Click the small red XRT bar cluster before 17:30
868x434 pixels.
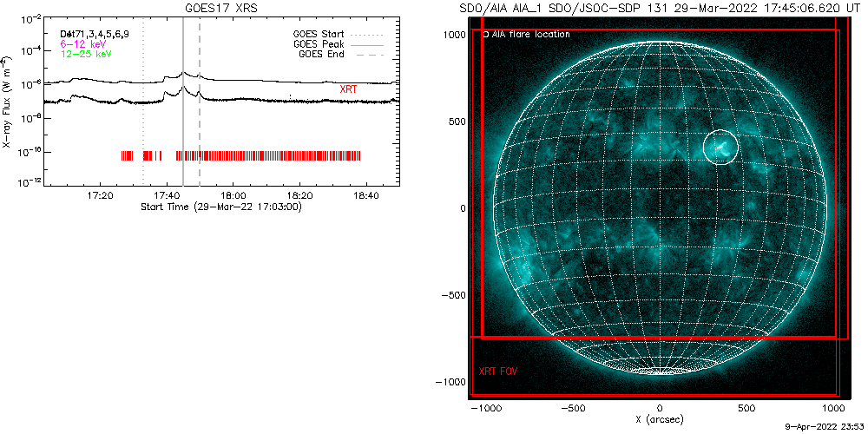tap(128, 155)
